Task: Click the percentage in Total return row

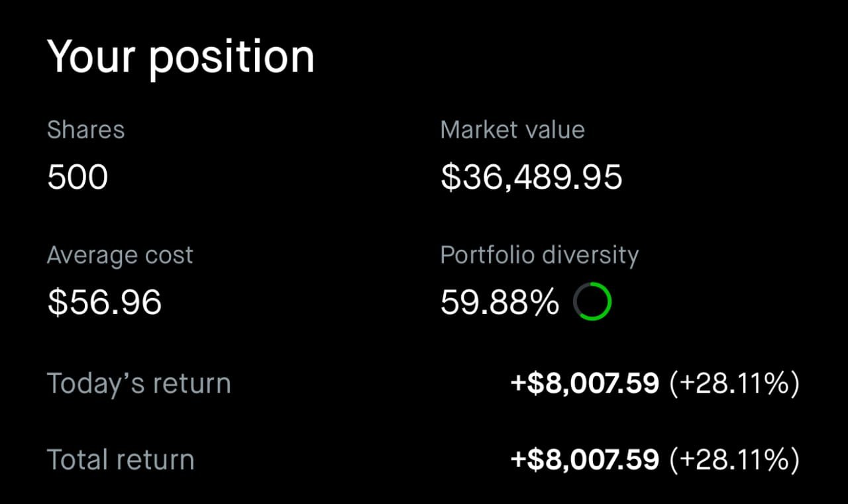Action: click(734, 460)
